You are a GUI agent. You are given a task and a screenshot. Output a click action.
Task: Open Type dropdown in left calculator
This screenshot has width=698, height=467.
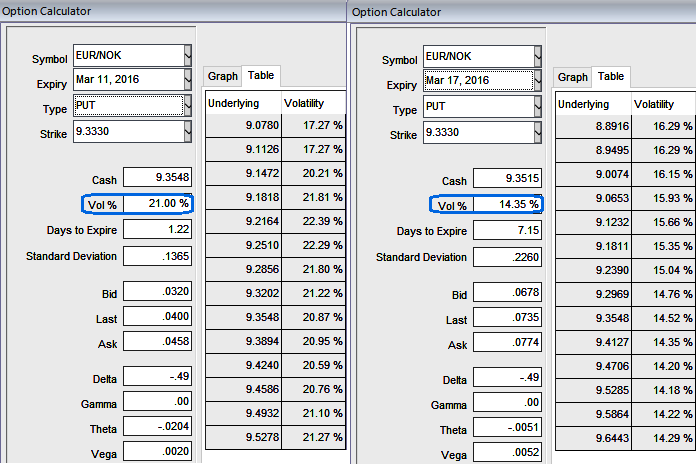187,105
